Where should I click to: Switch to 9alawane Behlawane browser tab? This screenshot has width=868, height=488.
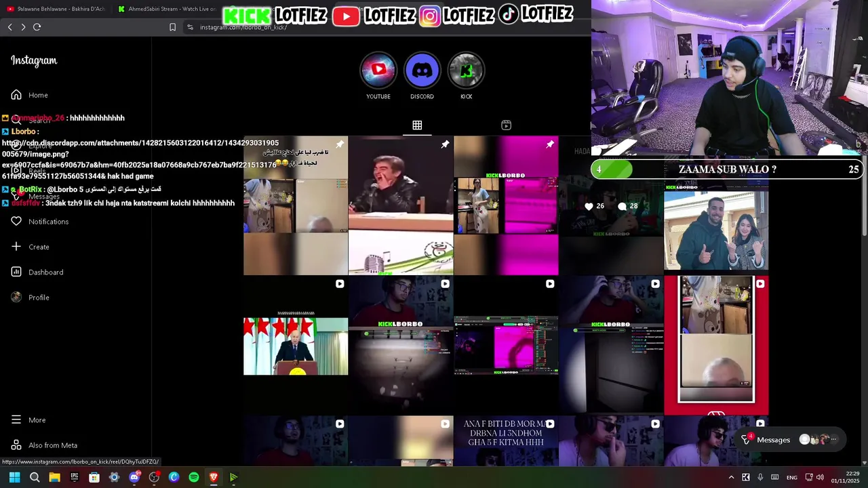tap(56, 9)
